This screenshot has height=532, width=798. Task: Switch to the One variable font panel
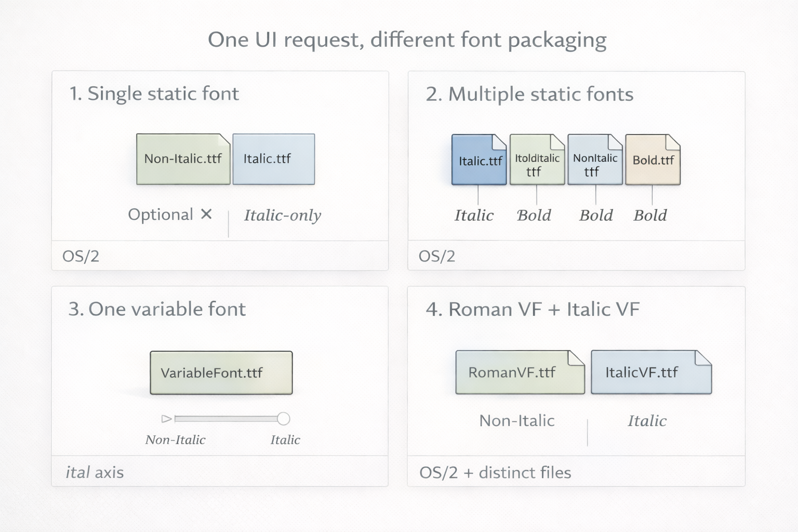pos(157,309)
